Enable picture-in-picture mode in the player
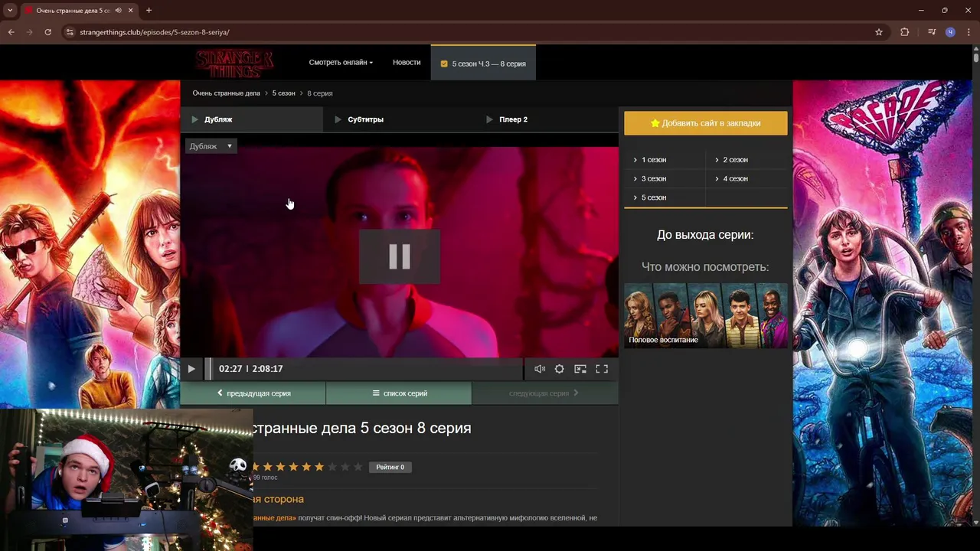980x551 pixels. pos(580,369)
